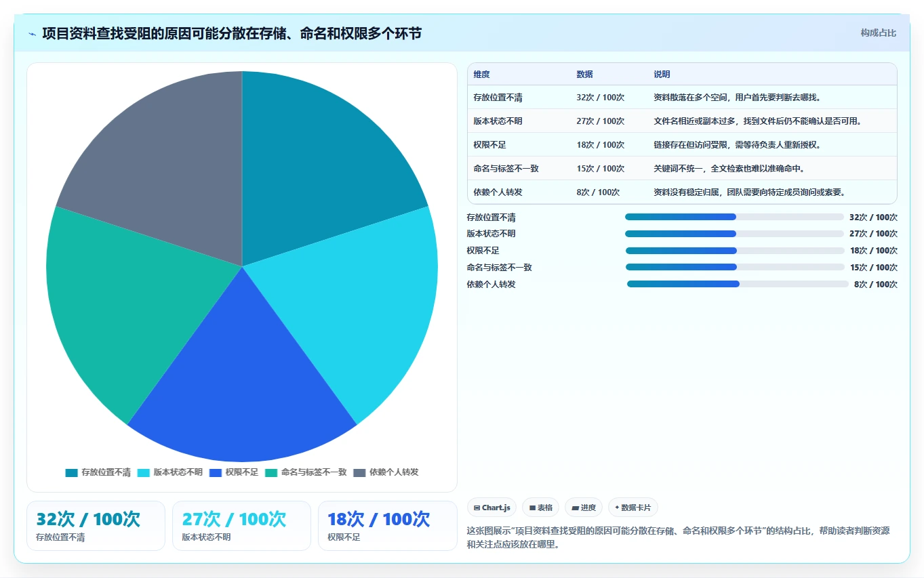Click the chart title heading text
The height and width of the screenshot is (578, 924).
[232, 33]
